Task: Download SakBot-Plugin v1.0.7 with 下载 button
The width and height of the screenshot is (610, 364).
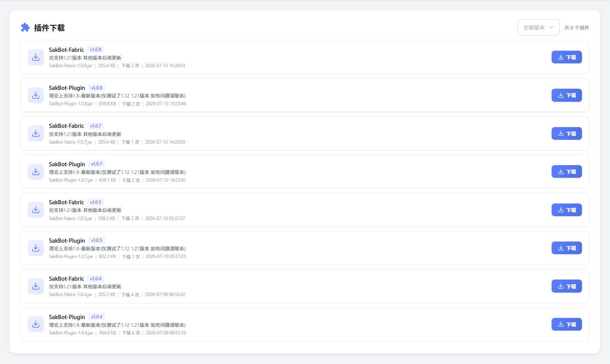Action: coord(567,172)
